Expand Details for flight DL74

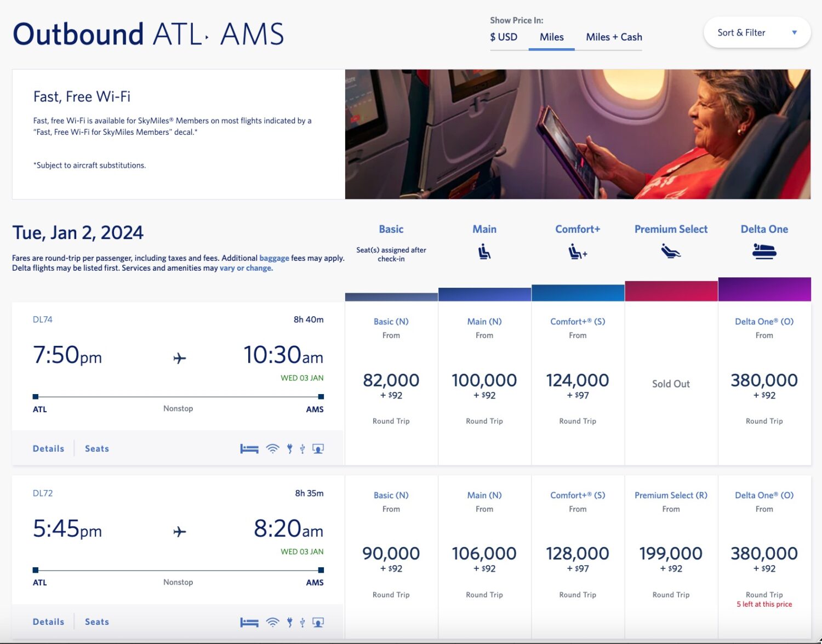point(48,448)
